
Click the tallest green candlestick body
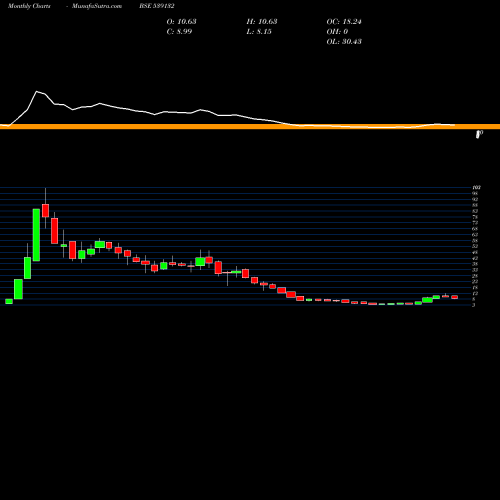click(x=36, y=235)
